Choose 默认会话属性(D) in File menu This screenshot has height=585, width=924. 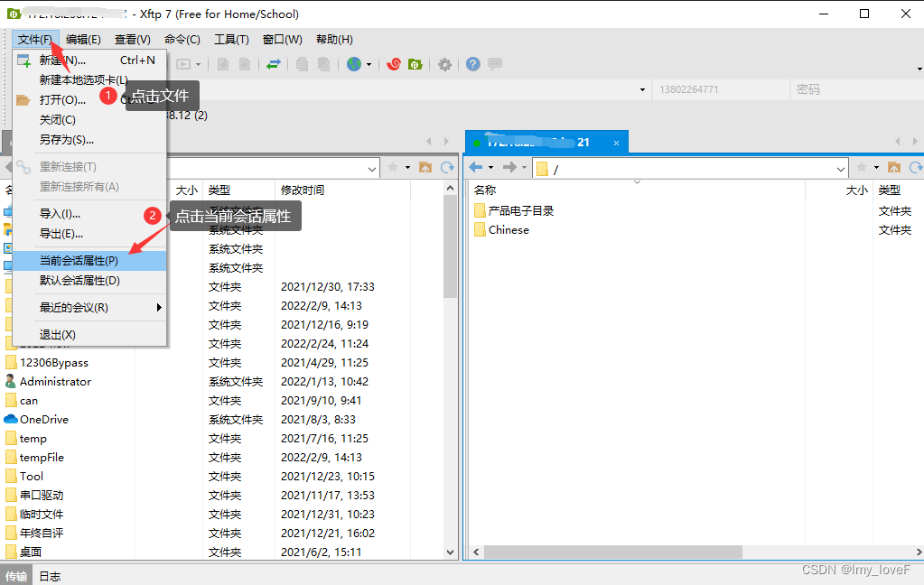(89, 281)
